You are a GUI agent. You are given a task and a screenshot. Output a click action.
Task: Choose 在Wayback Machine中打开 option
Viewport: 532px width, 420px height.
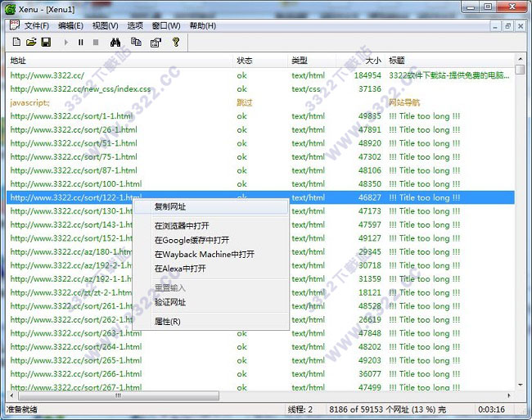point(204,255)
